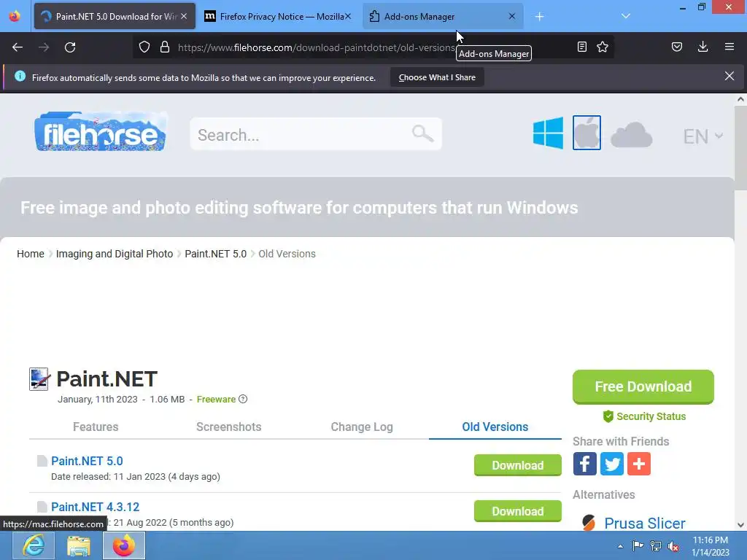Image resolution: width=747 pixels, height=560 pixels.
Task: Close the Paint.NET 5.0 Download tab
Action: click(x=184, y=16)
